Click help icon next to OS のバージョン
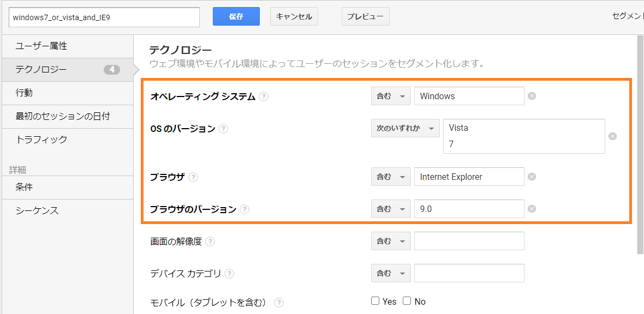This screenshot has height=314, width=644. click(x=223, y=129)
